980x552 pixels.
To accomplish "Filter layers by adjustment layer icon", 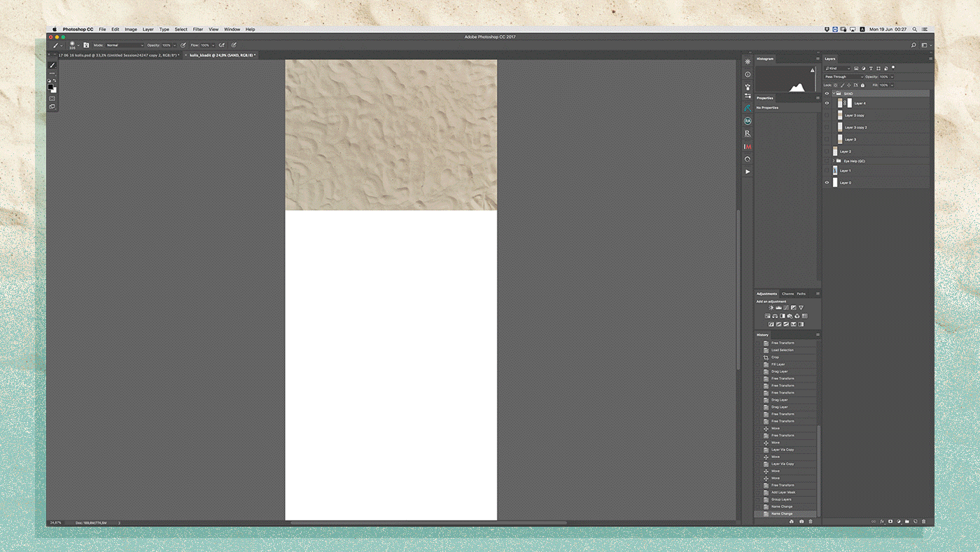I will click(x=863, y=69).
